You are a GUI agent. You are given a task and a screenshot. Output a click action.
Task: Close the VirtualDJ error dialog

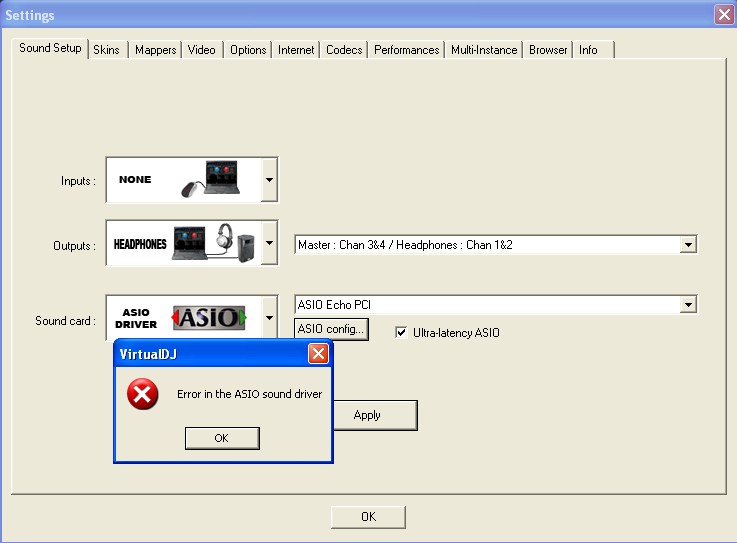point(318,354)
